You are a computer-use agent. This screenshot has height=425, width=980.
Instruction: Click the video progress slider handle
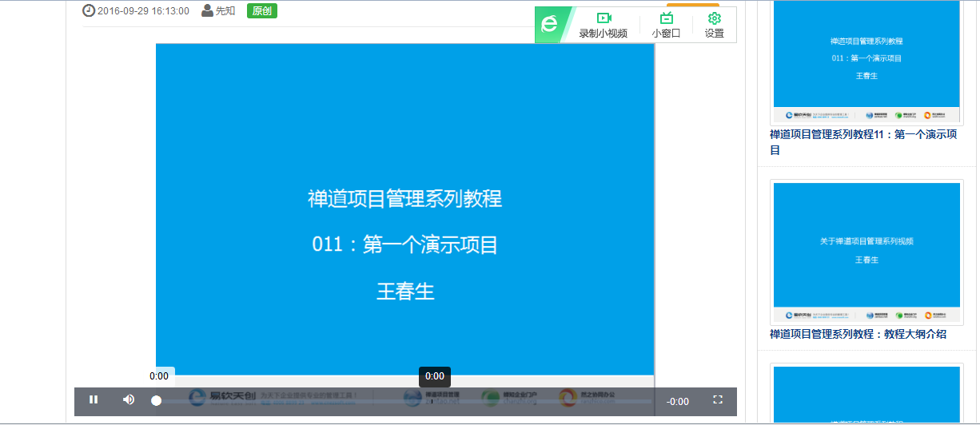[x=157, y=401]
